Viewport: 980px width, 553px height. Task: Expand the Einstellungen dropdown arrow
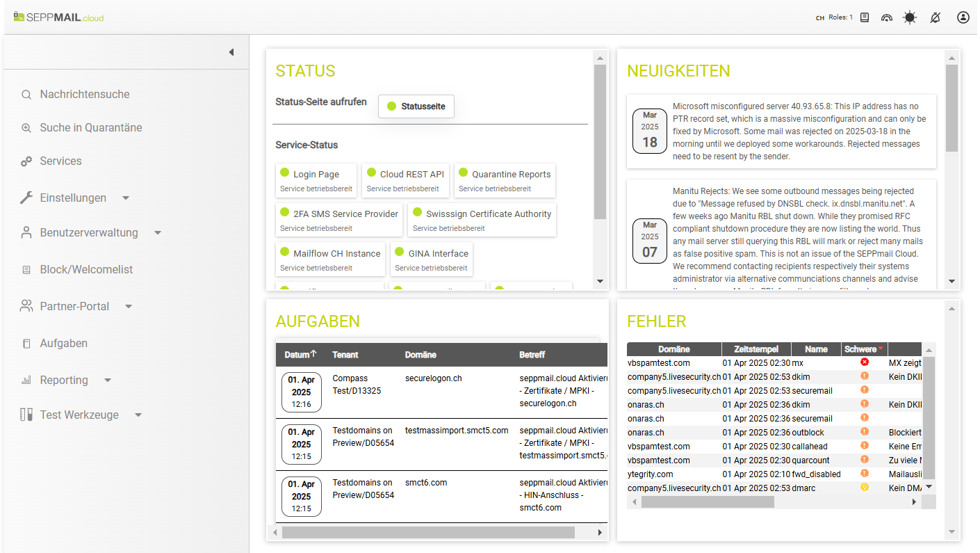(126, 198)
